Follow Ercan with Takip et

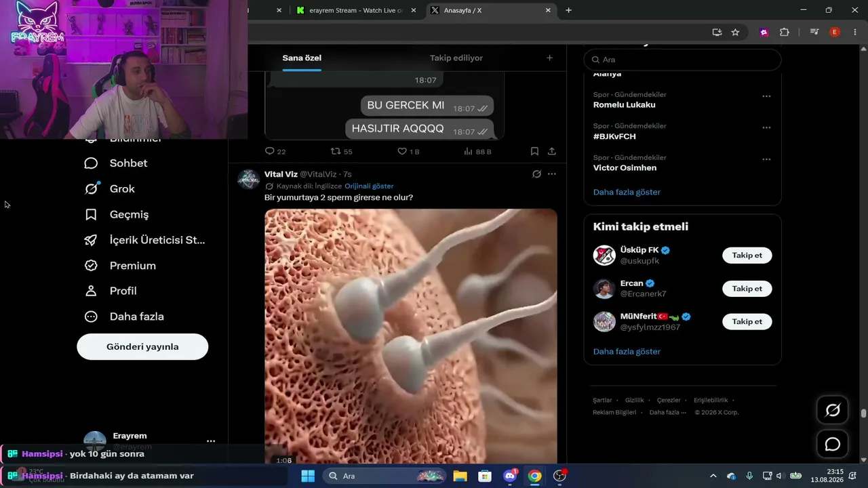(747, 289)
